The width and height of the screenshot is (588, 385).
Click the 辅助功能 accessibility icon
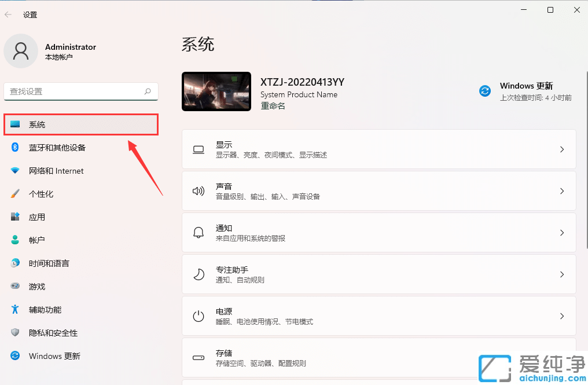15,309
